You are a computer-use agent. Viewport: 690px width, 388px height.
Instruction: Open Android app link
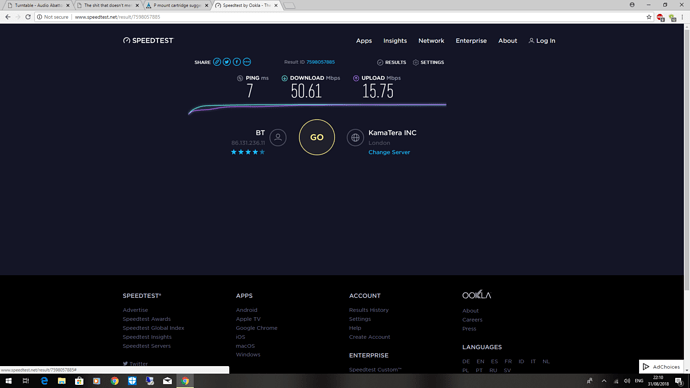pyautogui.click(x=246, y=310)
